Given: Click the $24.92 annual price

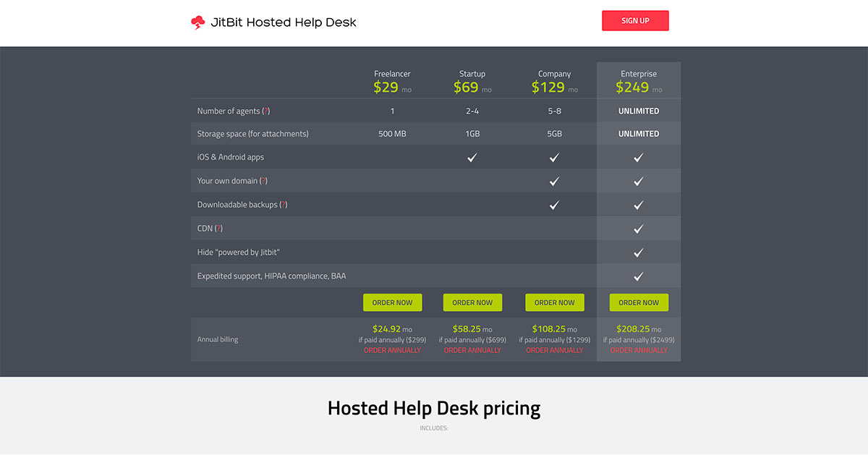Looking at the screenshot, I should tap(386, 328).
